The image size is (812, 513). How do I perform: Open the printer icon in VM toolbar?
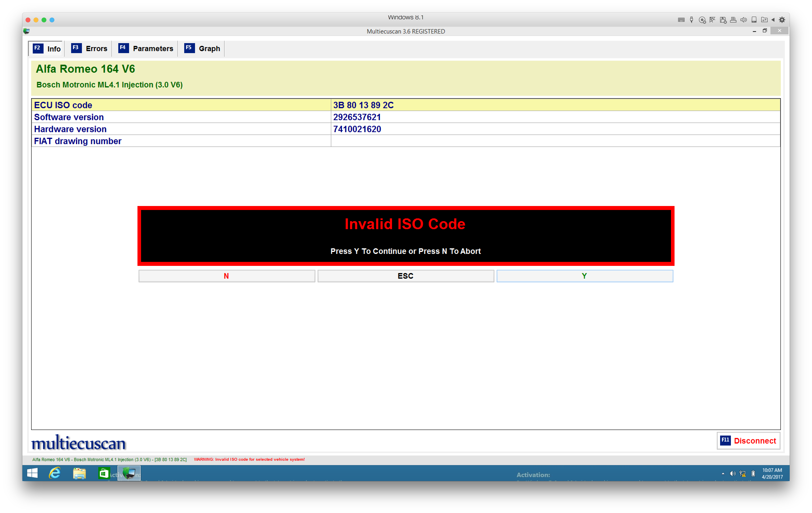(733, 20)
